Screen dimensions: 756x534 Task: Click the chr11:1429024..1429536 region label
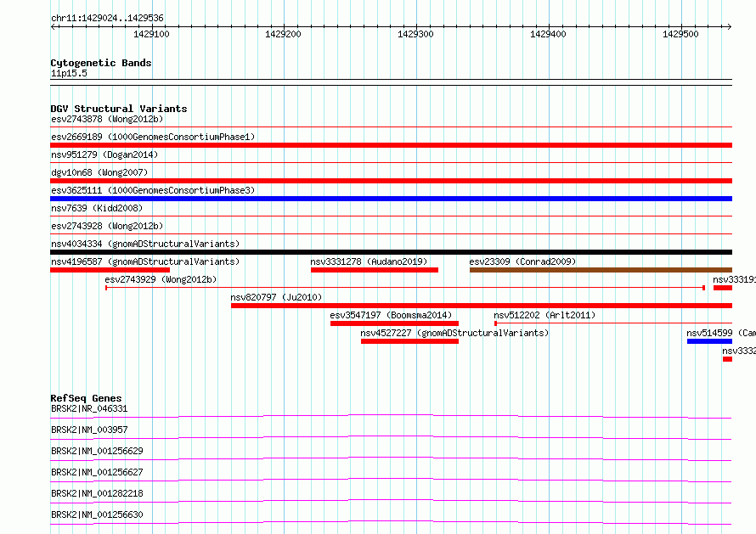pyautogui.click(x=107, y=18)
